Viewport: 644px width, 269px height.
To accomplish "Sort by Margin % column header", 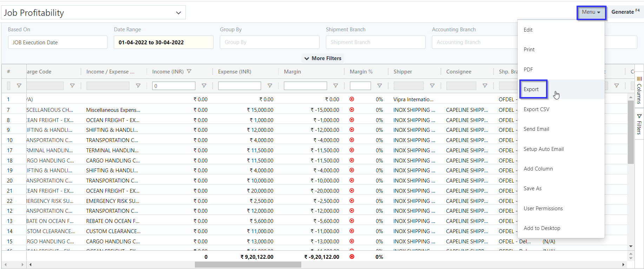I will tap(361, 72).
